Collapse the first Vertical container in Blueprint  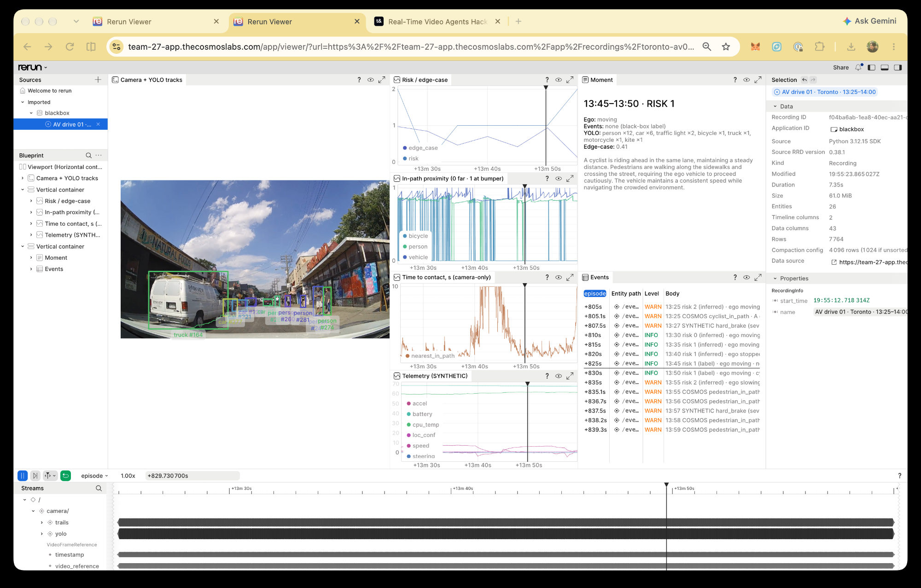pos(23,190)
